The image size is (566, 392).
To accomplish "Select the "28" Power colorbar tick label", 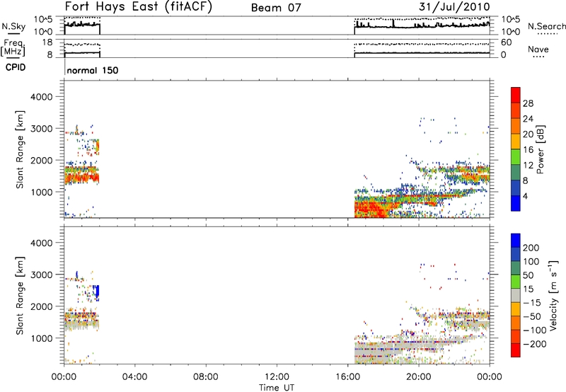I will coord(528,103).
